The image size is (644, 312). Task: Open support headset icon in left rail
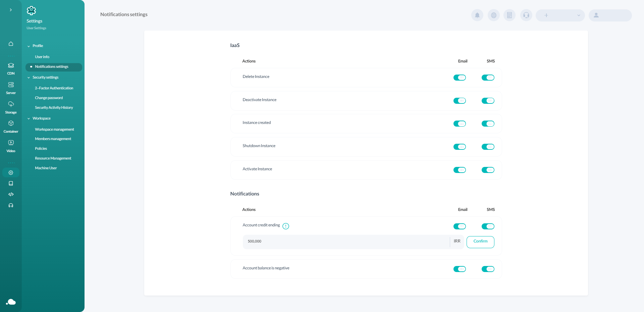tap(11, 205)
